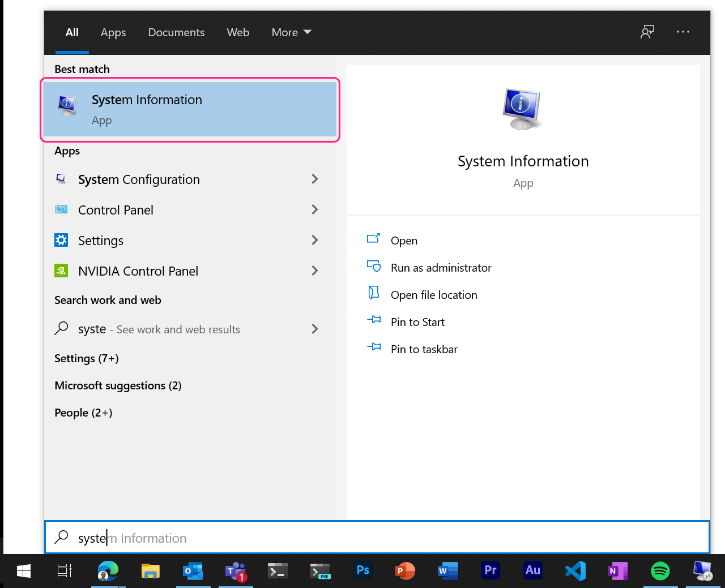
Task: Click the Start button
Action: coord(23,571)
